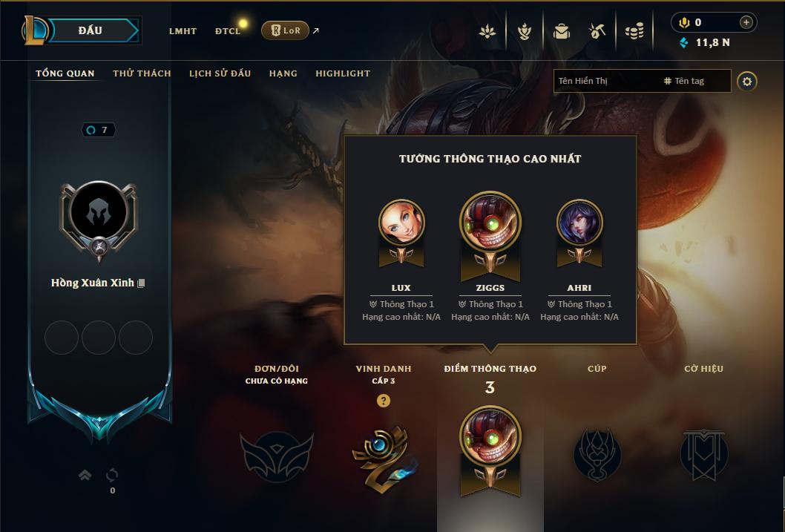Open the crafting hammer icon
785x532 pixels.
597,32
